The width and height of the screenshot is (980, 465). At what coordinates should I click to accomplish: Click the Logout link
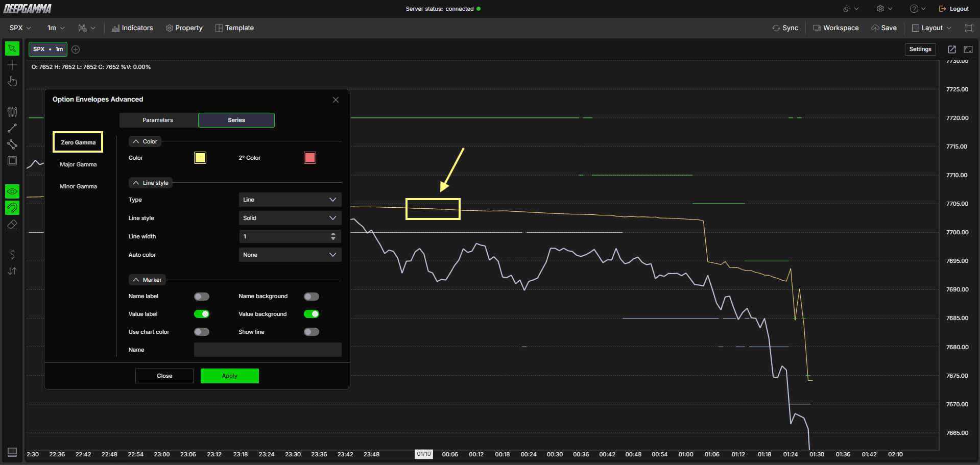(x=954, y=9)
